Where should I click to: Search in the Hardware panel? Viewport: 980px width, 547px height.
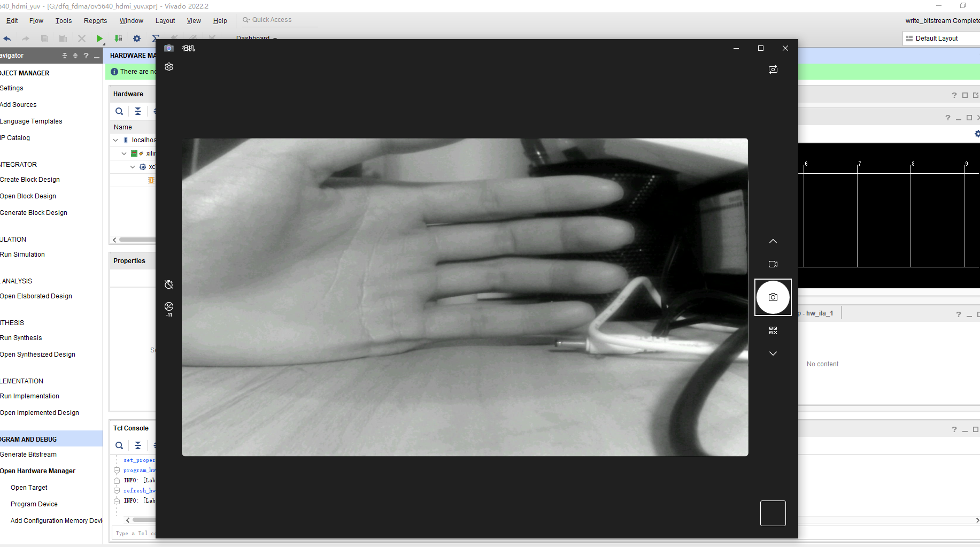(119, 111)
